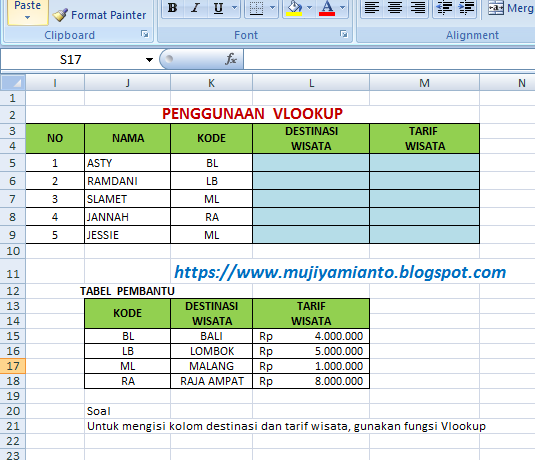Select column M header
This screenshot has height=460, width=535.
tap(424, 83)
